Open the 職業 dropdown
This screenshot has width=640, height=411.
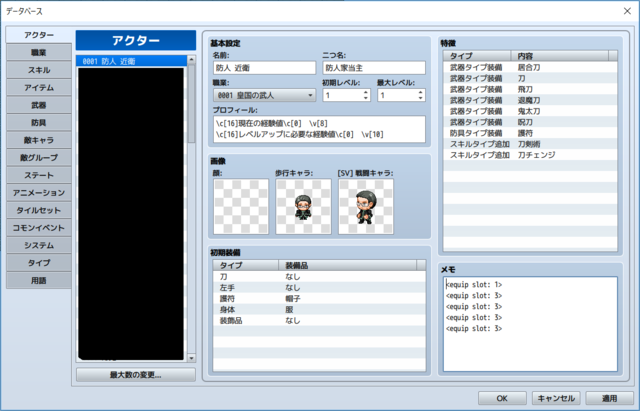pyautogui.click(x=264, y=95)
